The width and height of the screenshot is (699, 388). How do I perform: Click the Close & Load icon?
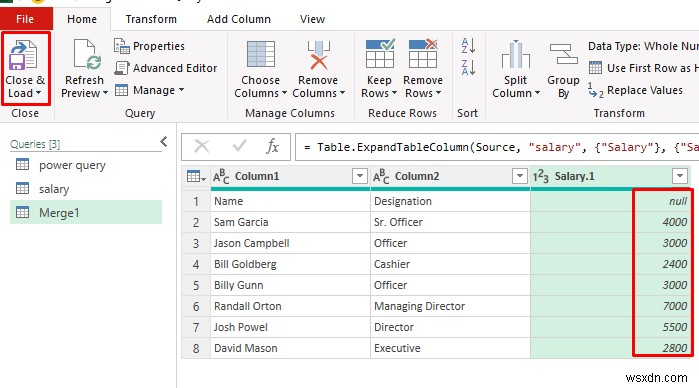[x=23, y=54]
